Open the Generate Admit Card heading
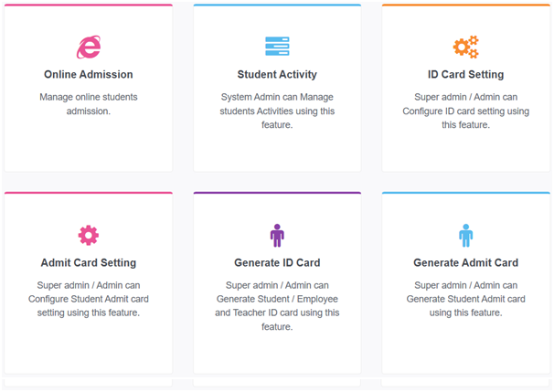Screen dimensions: 554x392 [x=465, y=263]
